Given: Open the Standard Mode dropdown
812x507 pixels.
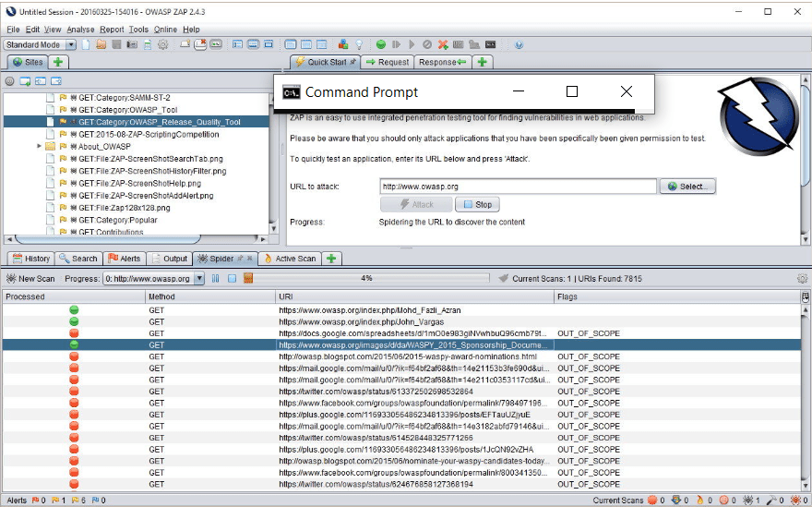Looking at the screenshot, I should (x=40, y=44).
